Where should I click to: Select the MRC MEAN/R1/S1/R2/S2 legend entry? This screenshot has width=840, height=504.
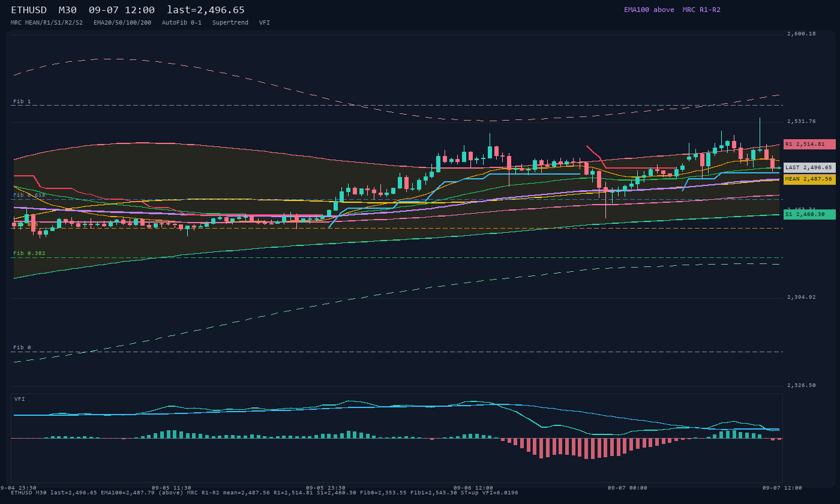(x=47, y=22)
